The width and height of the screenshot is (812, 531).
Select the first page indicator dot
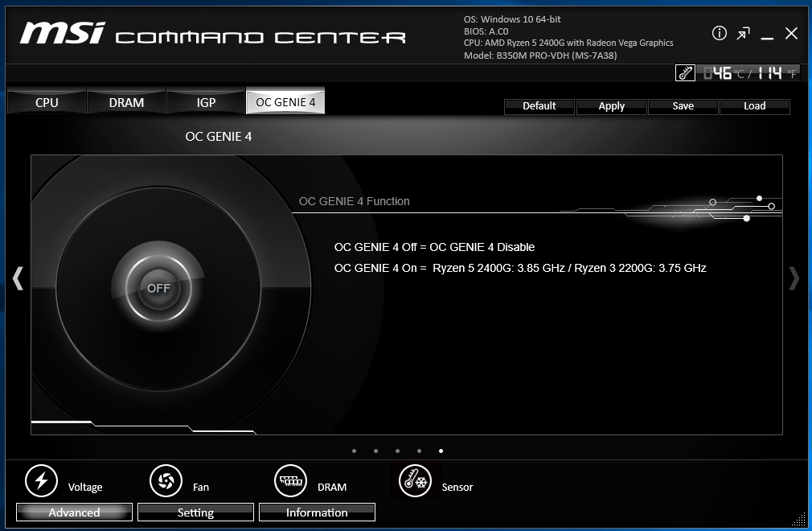pos(355,451)
